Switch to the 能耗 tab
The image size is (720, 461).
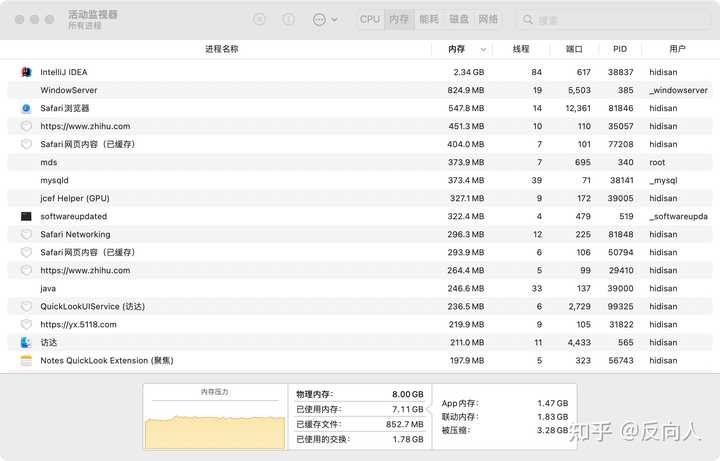(x=429, y=19)
